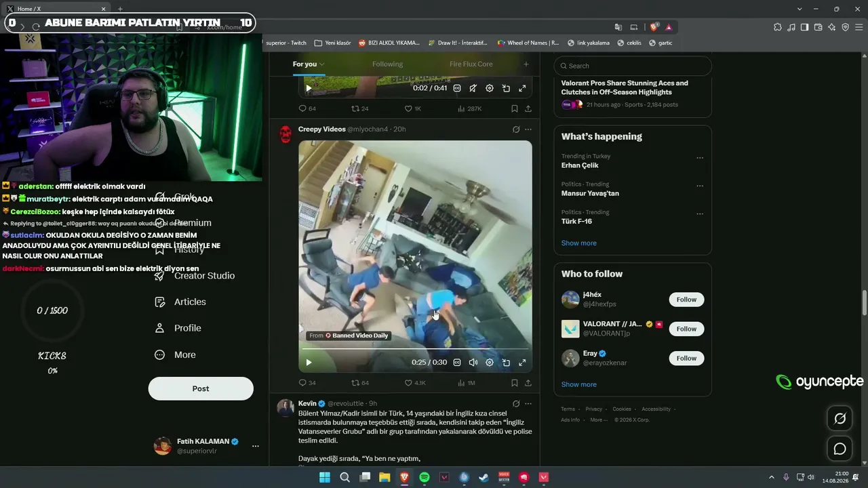
Task: Reply to the Creepy Videos post
Action: click(307, 383)
